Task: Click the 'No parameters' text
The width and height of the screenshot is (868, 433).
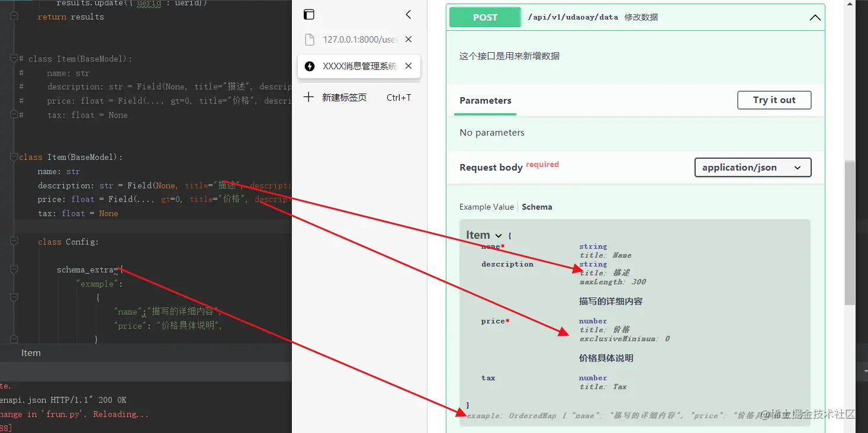Action: (492, 133)
